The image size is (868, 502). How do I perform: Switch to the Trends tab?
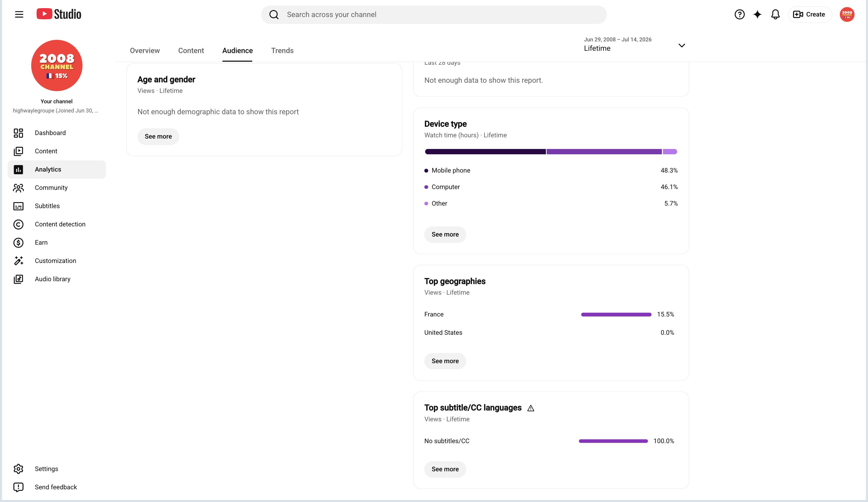282,51
